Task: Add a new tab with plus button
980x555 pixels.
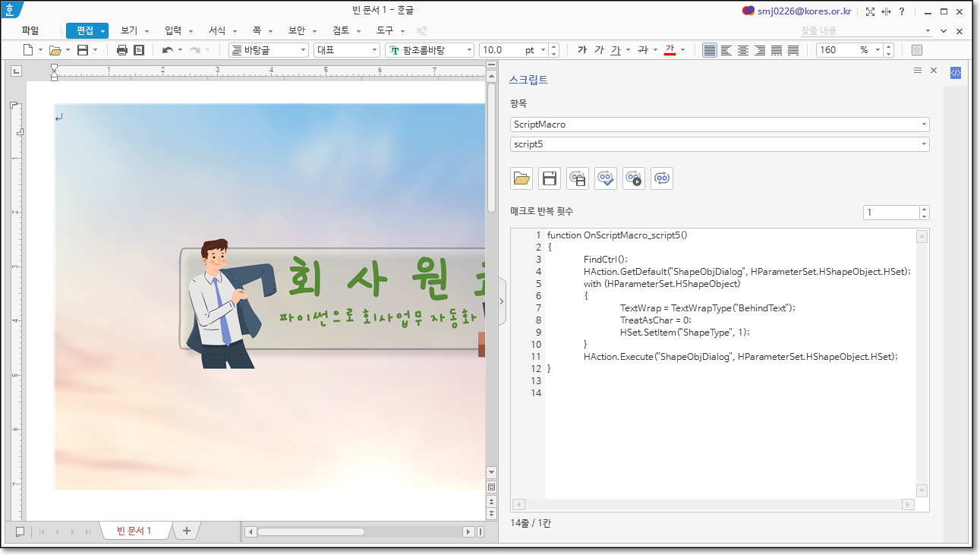Action: [x=187, y=531]
